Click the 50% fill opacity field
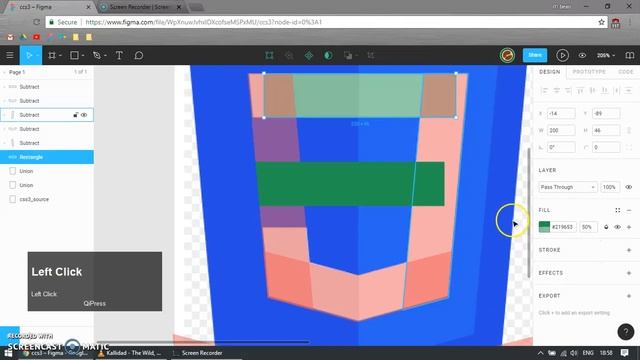 coord(588,227)
